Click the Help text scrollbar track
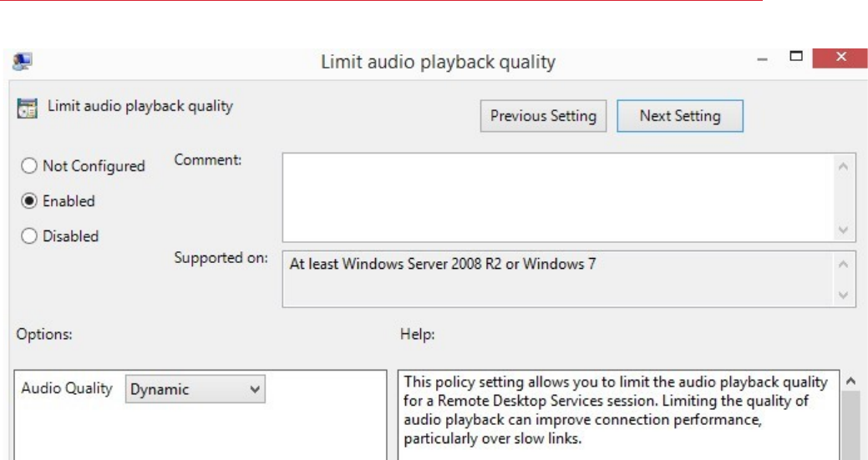Viewport: 868px width, 460px height. point(850,426)
